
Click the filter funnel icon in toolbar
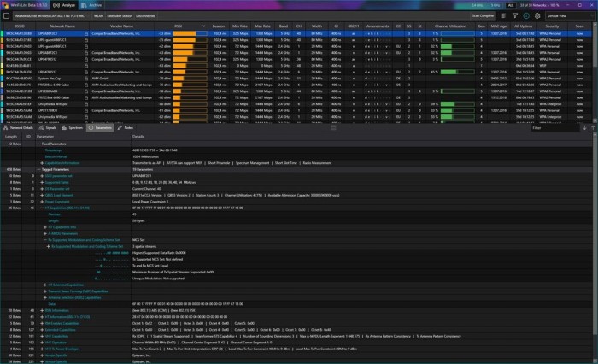(x=515, y=15)
